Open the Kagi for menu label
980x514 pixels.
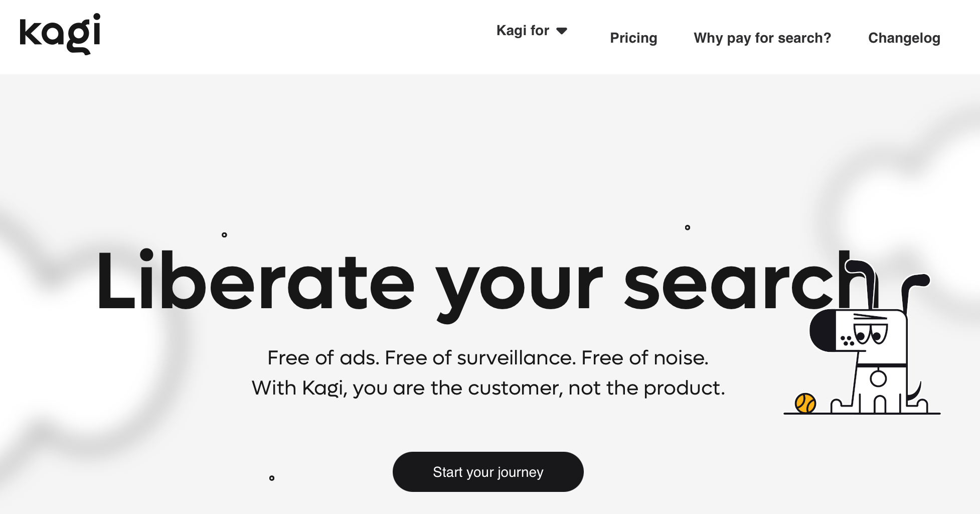pyautogui.click(x=523, y=31)
